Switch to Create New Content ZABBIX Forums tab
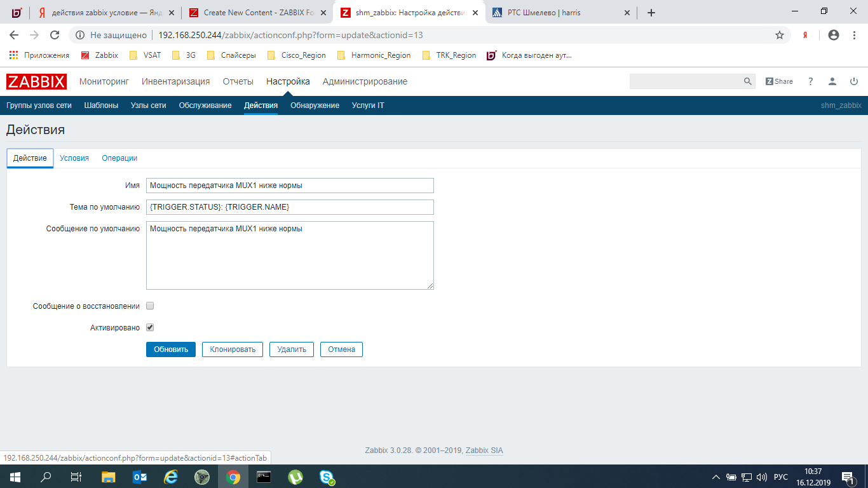 pos(258,13)
